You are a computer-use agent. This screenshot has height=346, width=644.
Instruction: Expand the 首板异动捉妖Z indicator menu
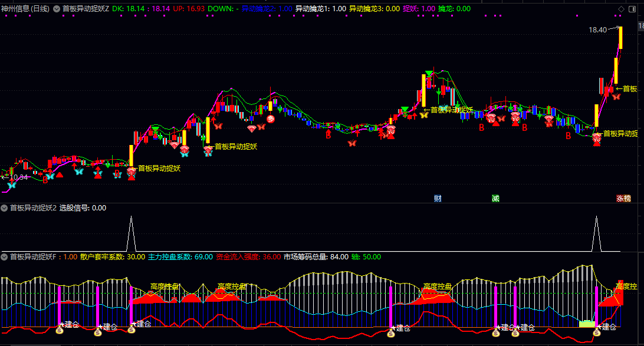[56, 9]
